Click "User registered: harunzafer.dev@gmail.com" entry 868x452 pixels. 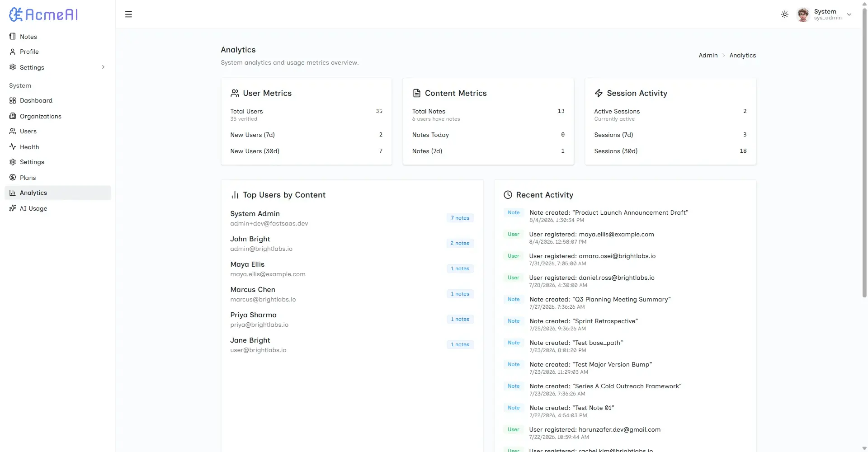[595, 429]
